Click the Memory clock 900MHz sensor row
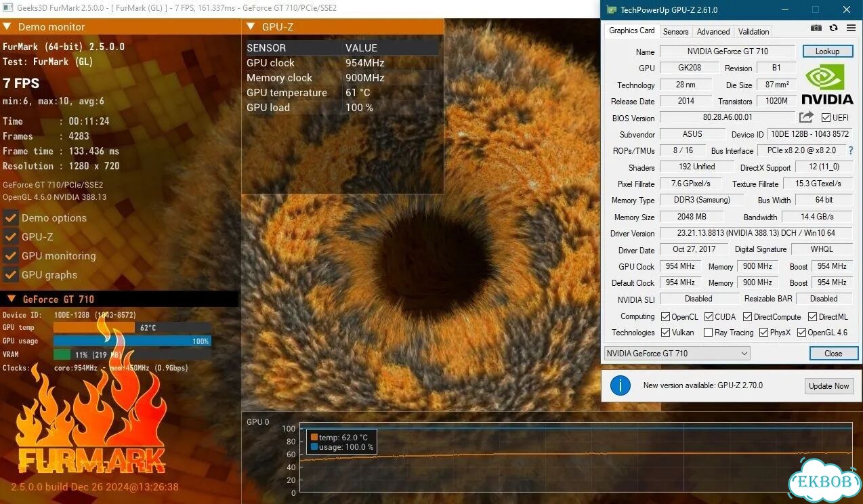This screenshot has width=863, height=504. click(x=342, y=78)
